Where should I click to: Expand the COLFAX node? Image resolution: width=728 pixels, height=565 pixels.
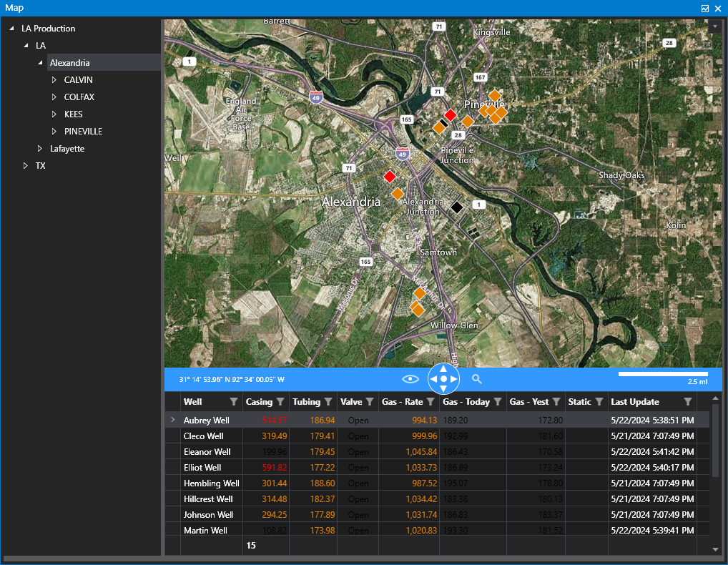click(x=54, y=97)
